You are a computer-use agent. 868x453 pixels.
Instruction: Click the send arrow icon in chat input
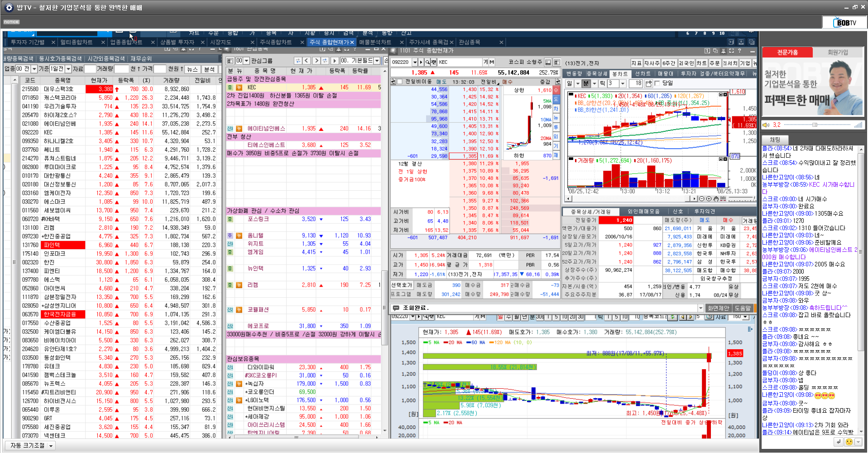(x=839, y=442)
